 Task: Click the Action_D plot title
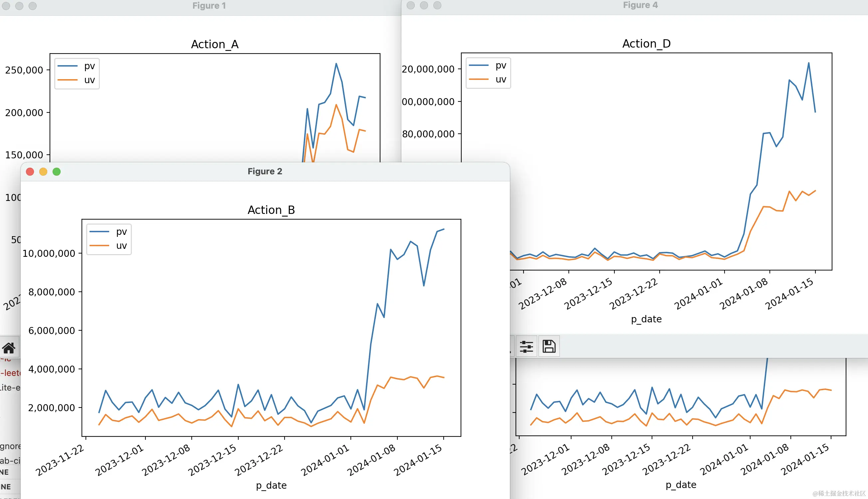click(x=646, y=44)
